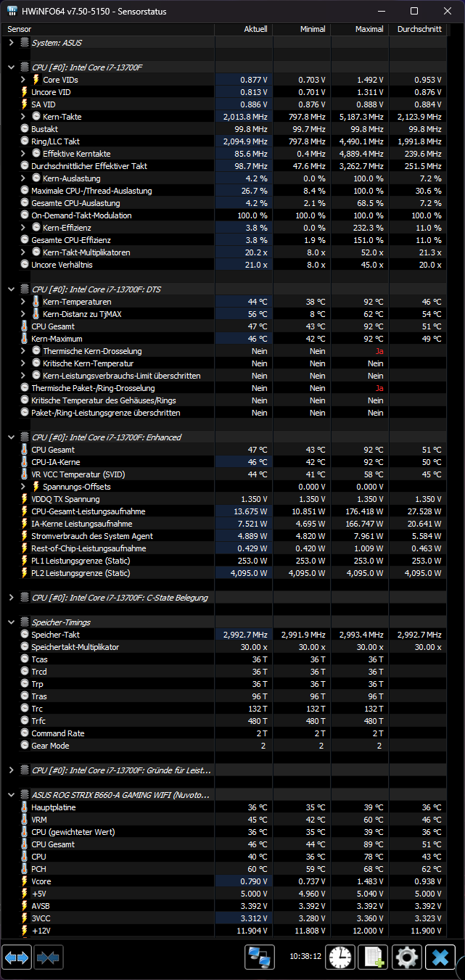Click the Aktuell column header
The width and height of the screenshot is (465, 980).
pos(243,29)
